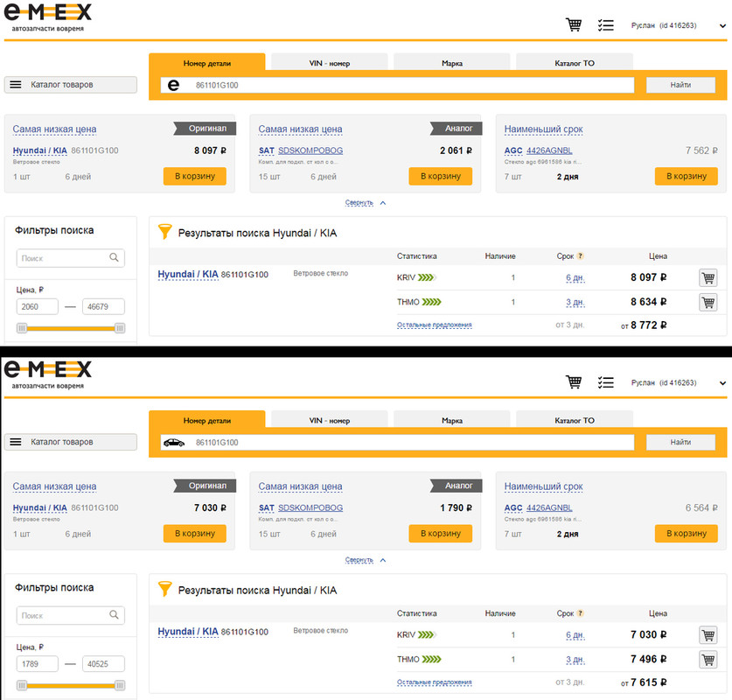This screenshot has height=700, width=732.
Task: Click the 3 дн. delivery link in the 7 496 ₽ row
Action: point(575,660)
